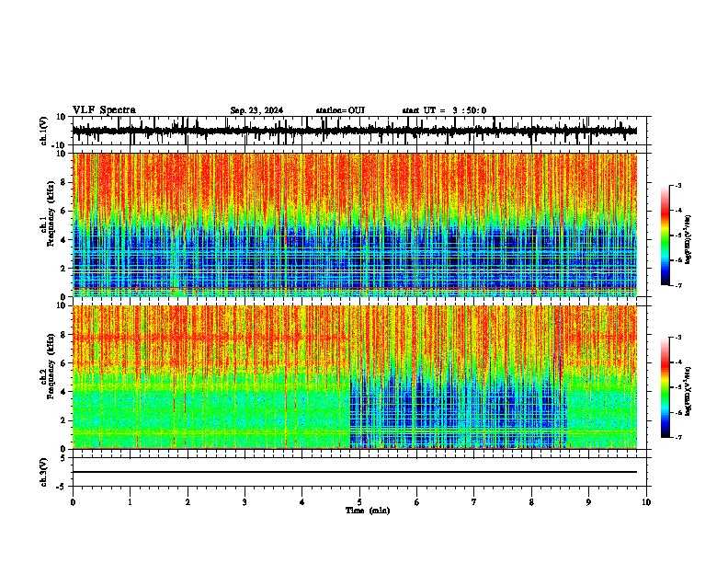Click the ch.2 'Frequency (kHz)' axis label

tap(51, 366)
